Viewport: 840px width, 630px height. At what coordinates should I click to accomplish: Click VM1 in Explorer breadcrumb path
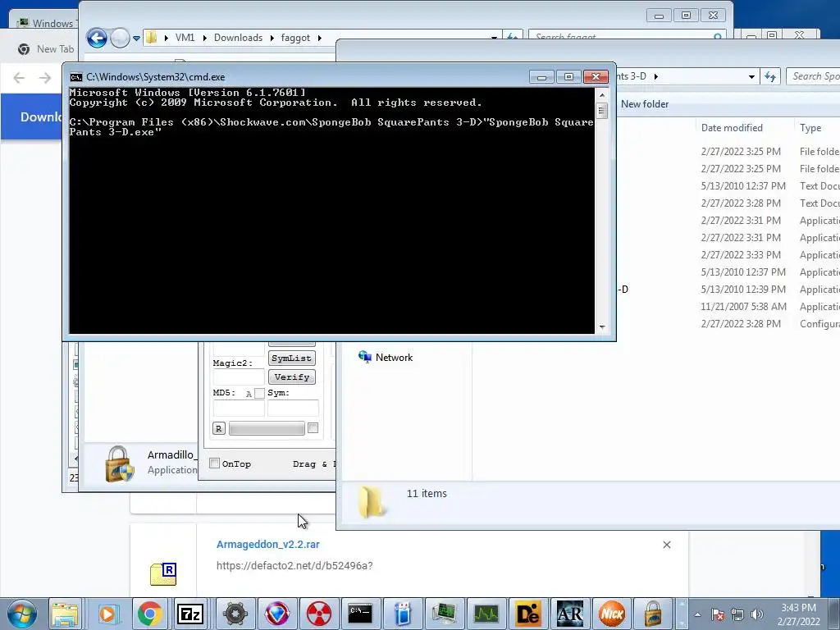coord(185,38)
